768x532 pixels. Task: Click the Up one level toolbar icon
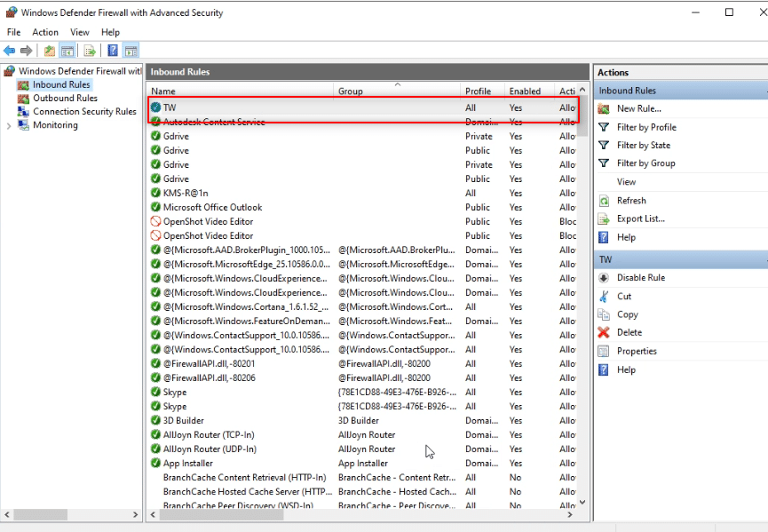tap(50, 51)
